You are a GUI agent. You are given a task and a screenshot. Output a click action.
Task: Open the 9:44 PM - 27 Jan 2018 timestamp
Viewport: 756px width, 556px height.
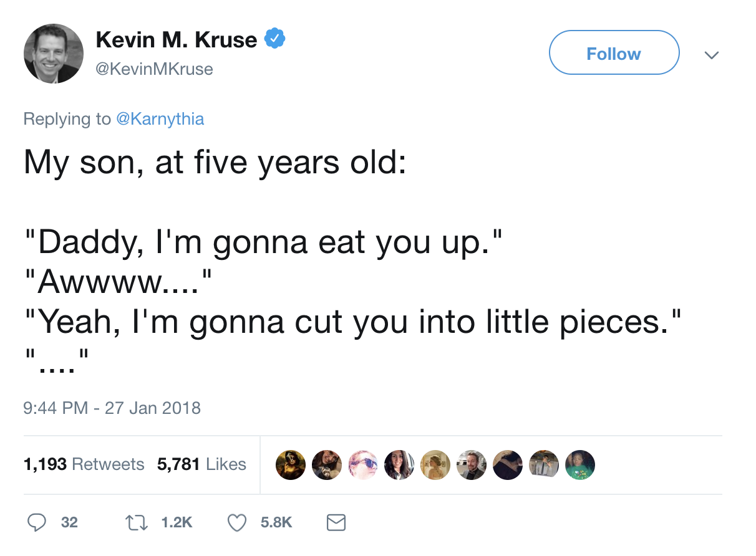[112, 408]
